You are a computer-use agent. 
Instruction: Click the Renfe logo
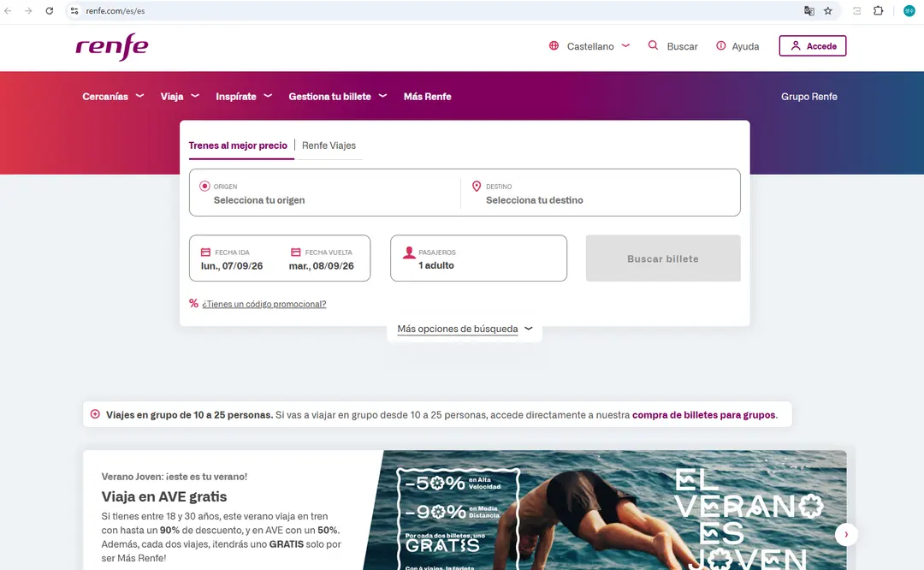point(112,46)
